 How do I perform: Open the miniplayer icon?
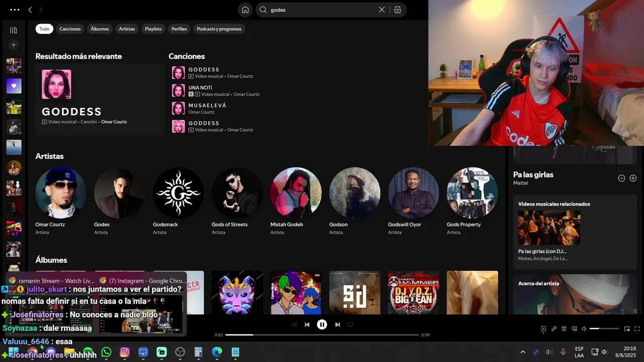pos(627,329)
